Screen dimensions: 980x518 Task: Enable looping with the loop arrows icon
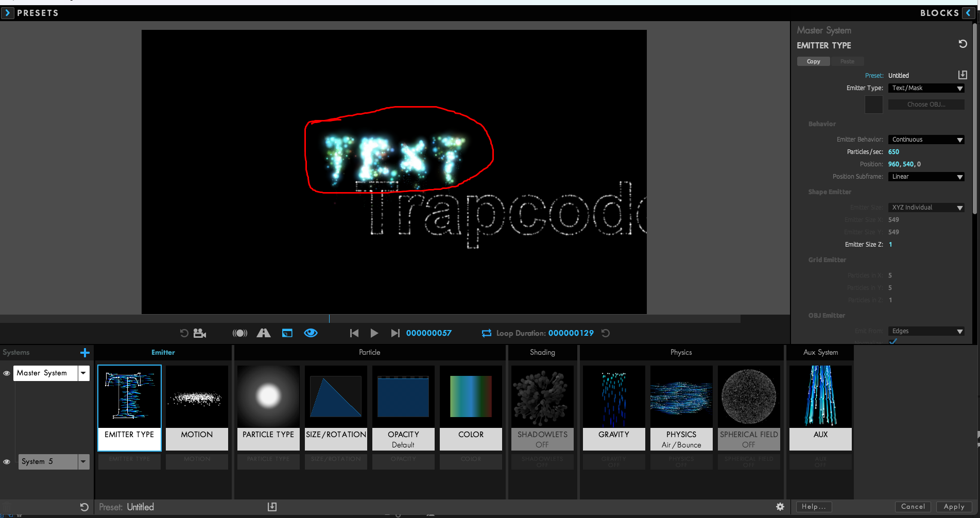point(486,333)
